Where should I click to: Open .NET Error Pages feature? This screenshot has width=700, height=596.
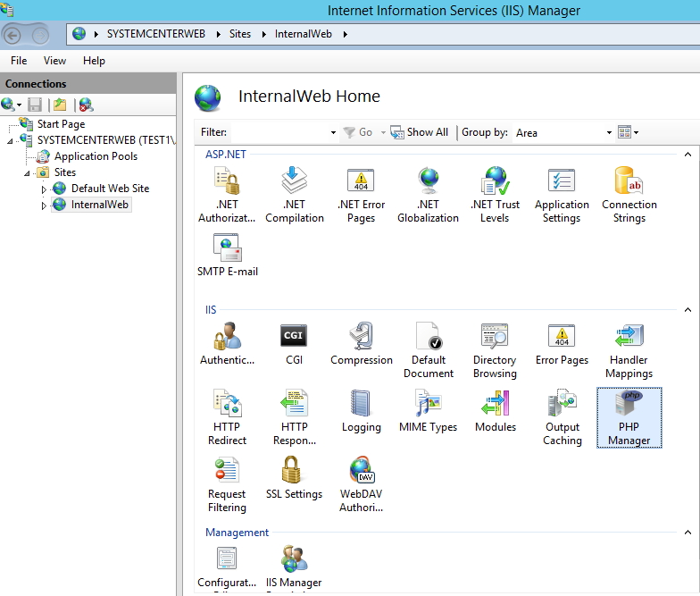pos(361,195)
